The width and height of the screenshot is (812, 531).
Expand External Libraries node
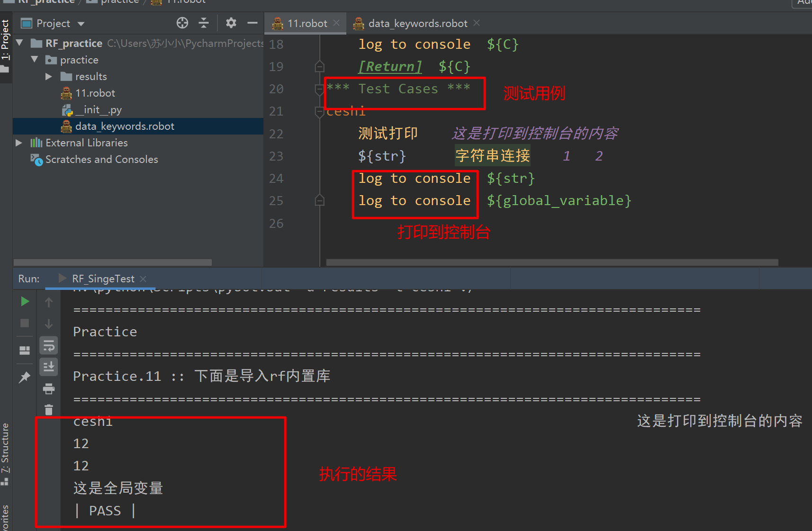click(x=18, y=143)
